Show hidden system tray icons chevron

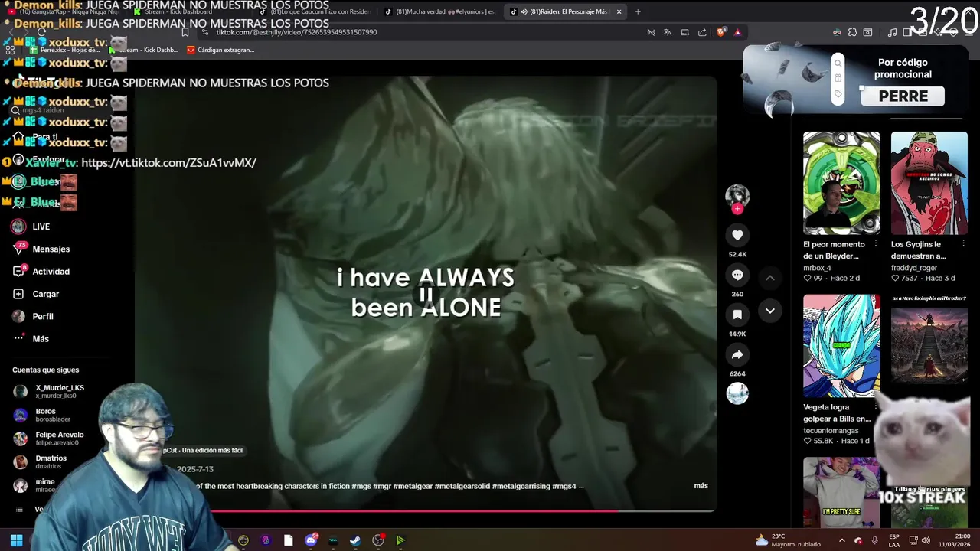pyautogui.click(x=842, y=540)
